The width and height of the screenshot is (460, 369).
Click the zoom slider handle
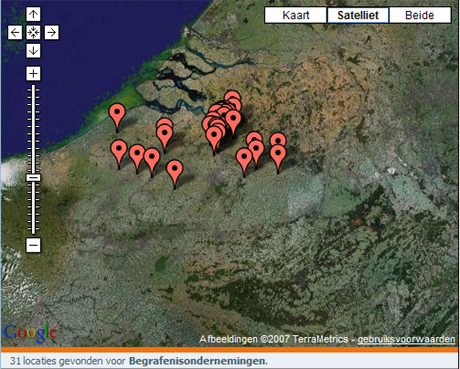coord(33,178)
